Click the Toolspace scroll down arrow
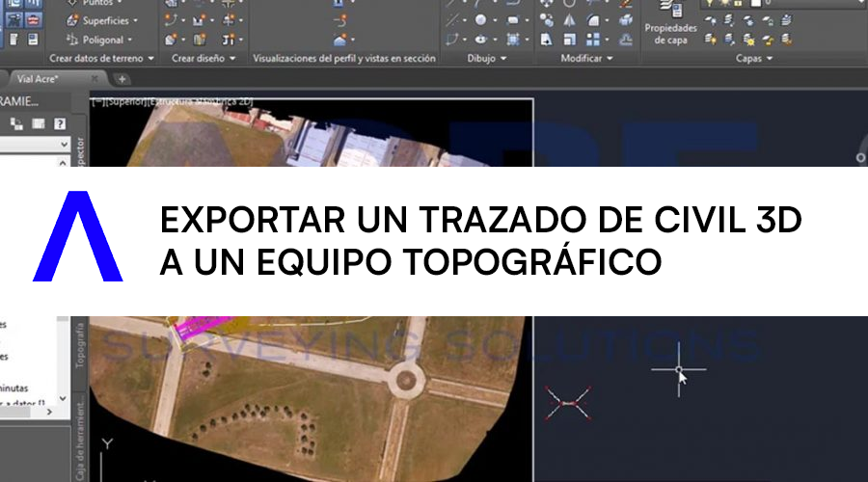The width and height of the screenshot is (868, 482). [63, 398]
